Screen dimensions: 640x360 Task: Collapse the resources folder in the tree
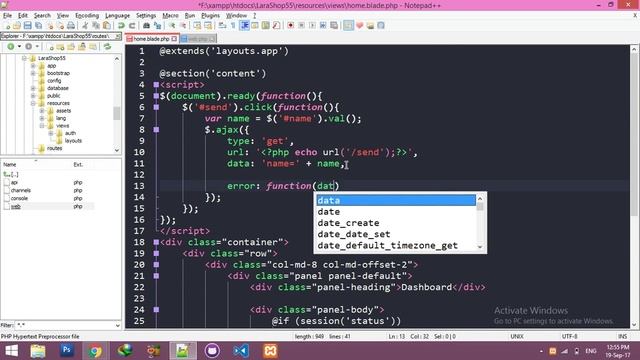point(33,103)
